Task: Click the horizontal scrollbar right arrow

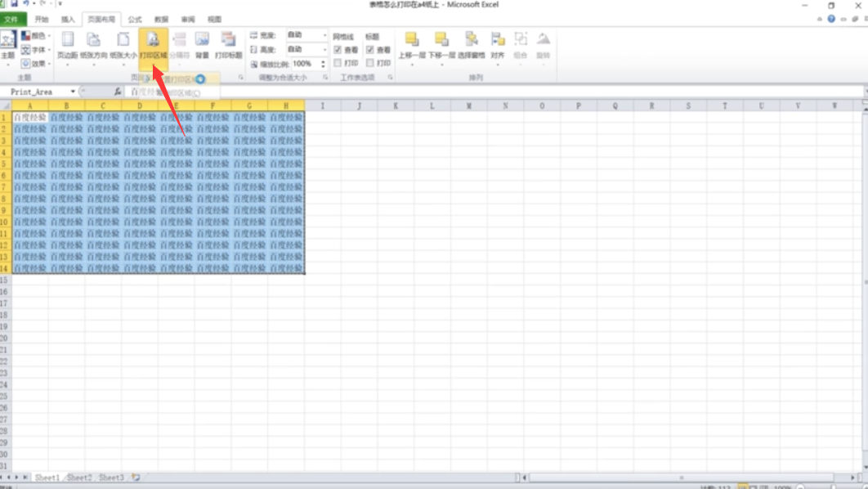Action: coord(853,478)
